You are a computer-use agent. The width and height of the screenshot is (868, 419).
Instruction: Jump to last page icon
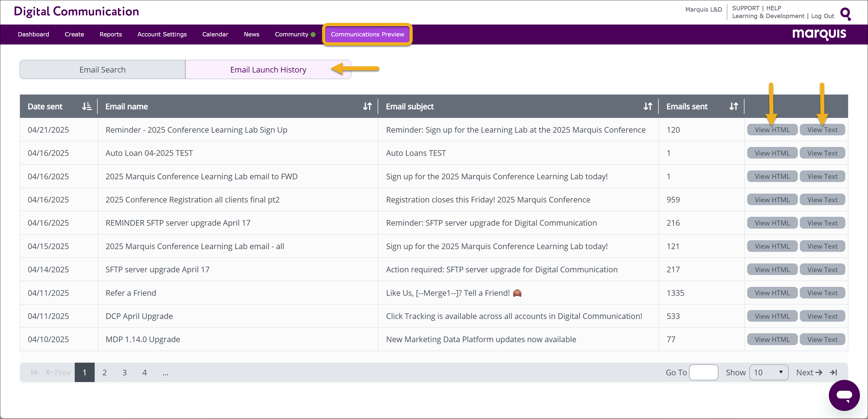833,372
